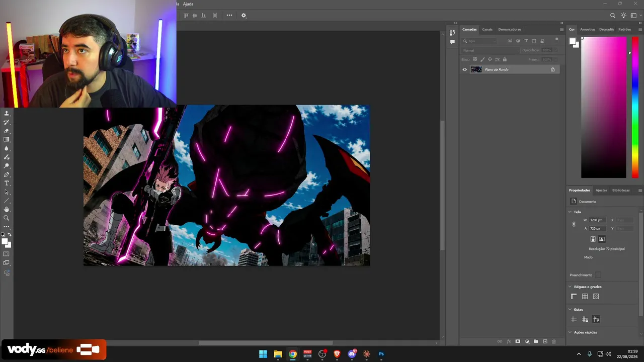The image size is (644, 362).
Task: Open the workspace switcher icon
Action: click(x=633, y=16)
